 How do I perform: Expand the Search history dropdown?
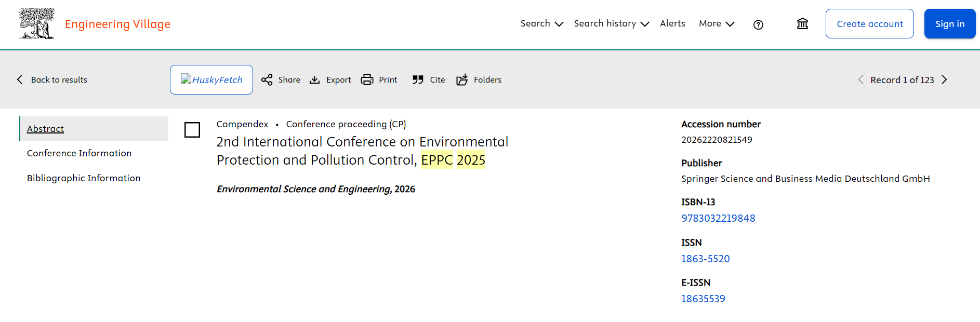click(x=612, y=23)
